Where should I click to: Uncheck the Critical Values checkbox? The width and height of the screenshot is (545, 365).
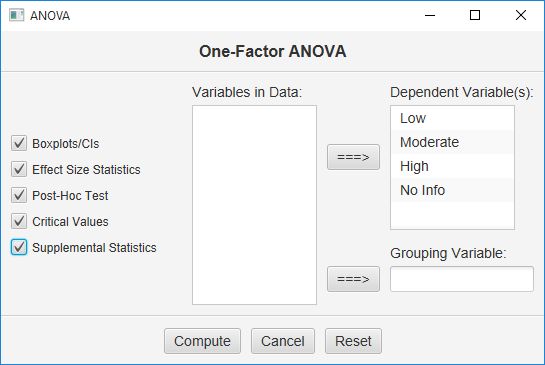pyautogui.click(x=19, y=221)
